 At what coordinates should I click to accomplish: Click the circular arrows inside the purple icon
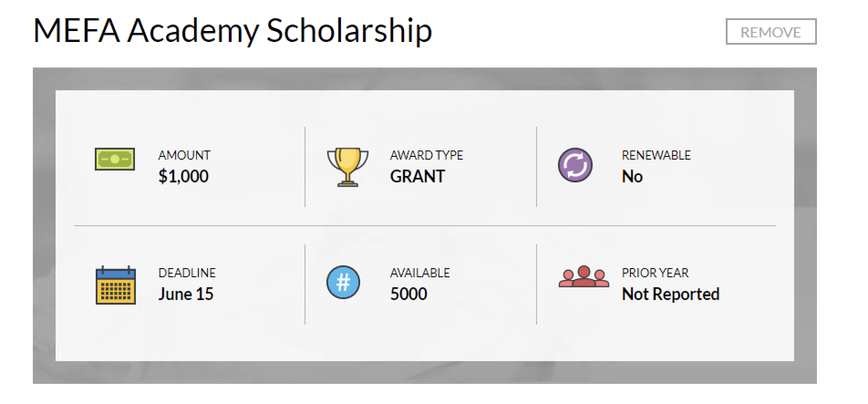575,165
